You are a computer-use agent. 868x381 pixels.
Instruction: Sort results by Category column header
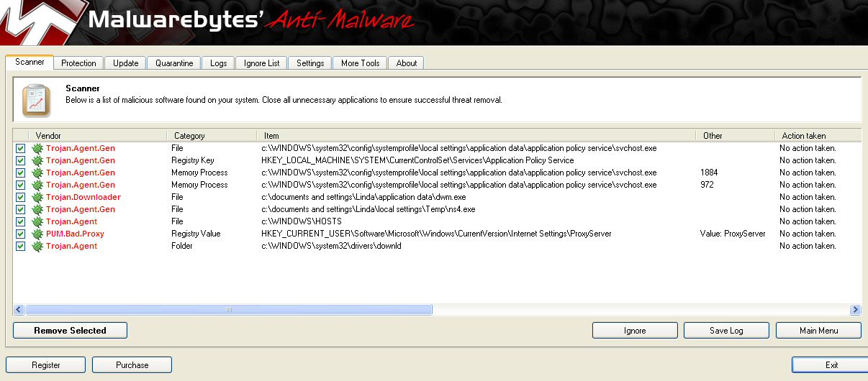pyautogui.click(x=212, y=135)
